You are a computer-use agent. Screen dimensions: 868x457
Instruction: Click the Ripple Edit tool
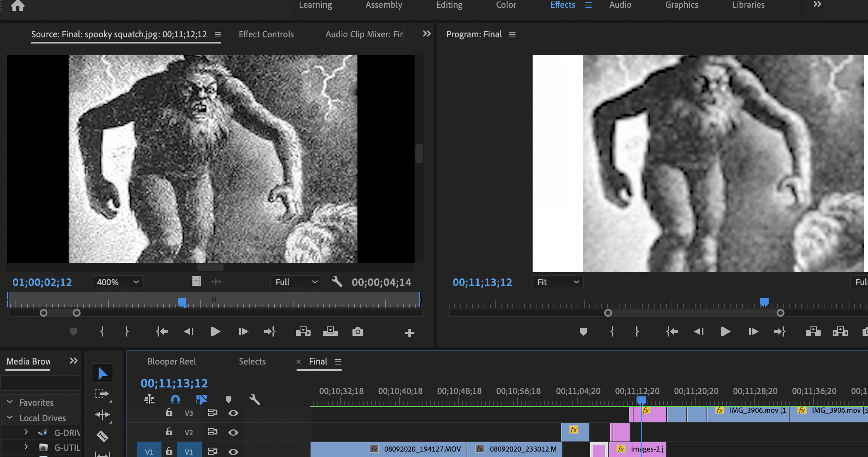(x=102, y=415)
